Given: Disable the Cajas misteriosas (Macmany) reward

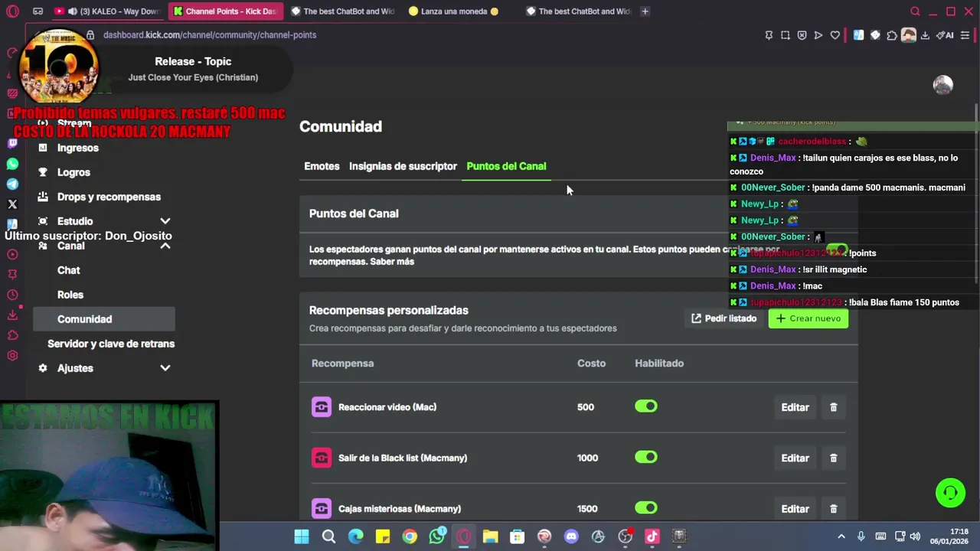Looking at the screenshot, I should [646, 507].
